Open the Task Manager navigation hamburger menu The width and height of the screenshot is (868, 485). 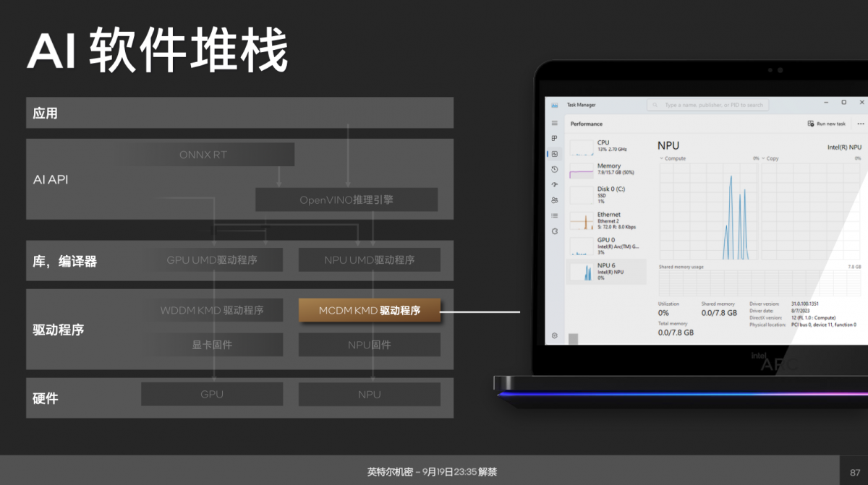555,124
